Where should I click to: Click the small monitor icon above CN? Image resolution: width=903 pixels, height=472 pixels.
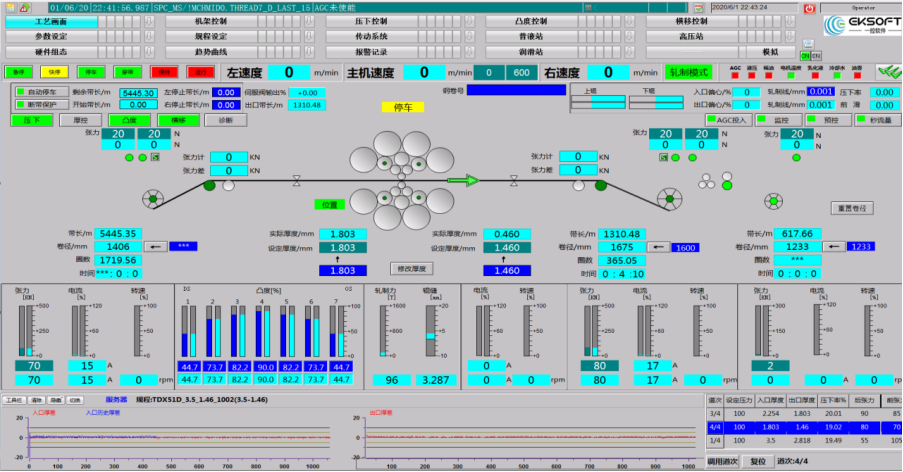pyautogui.click(x=809, y=44)
